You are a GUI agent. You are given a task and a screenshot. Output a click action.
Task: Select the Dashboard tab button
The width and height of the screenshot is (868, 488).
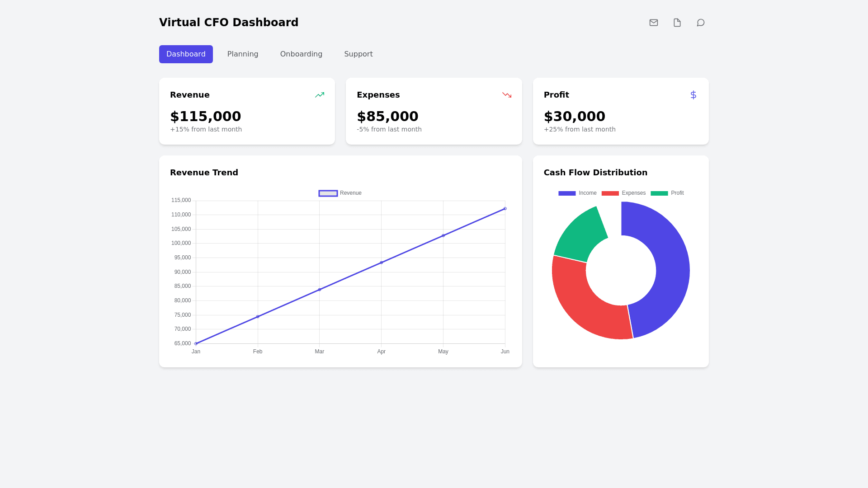click(x=186, y=54)
